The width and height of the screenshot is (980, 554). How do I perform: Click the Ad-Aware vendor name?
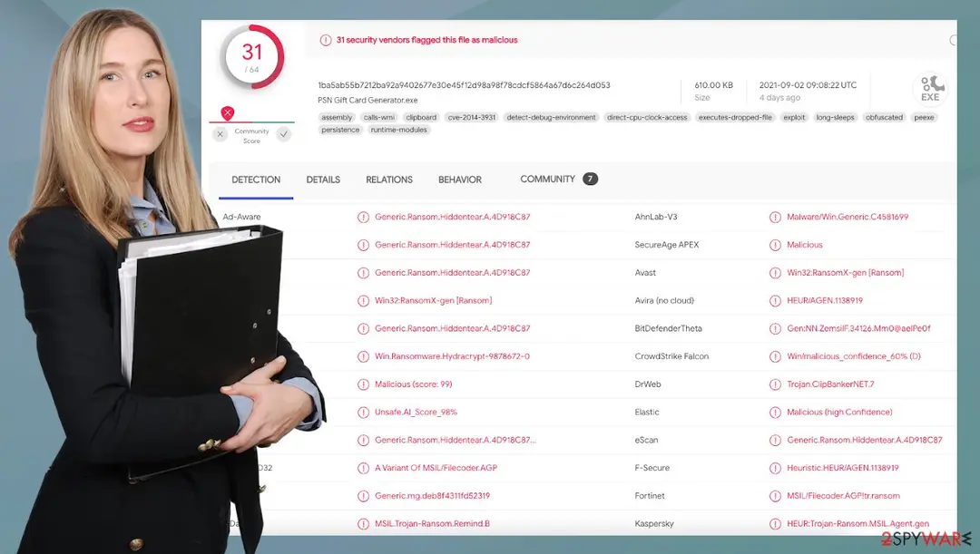[242, 217]
